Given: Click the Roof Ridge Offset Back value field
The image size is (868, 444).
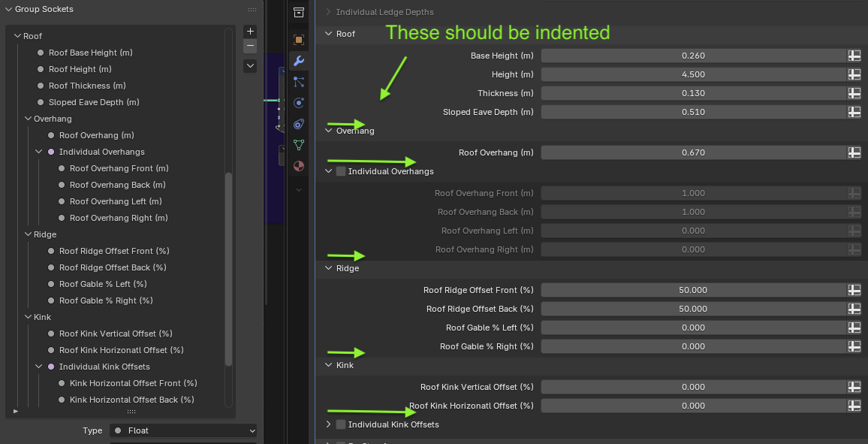Looking at the screenshot, I should click(x=693, y=309).
